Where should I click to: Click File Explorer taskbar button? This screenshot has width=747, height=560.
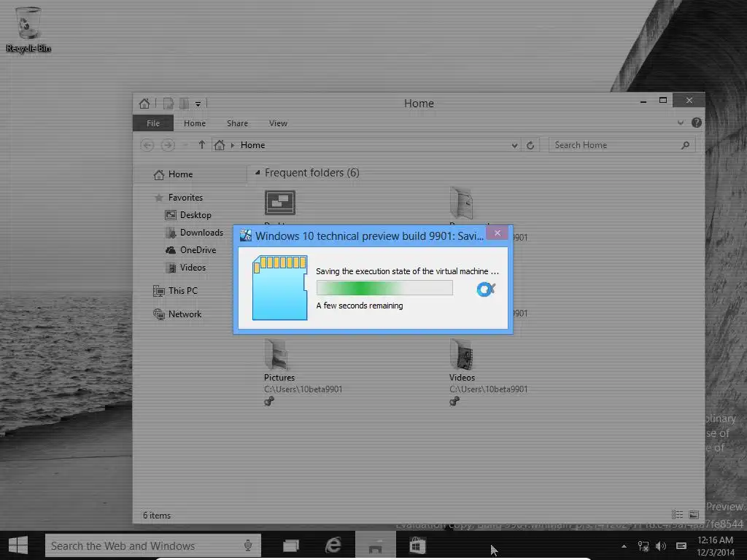[x=376, y=545]
